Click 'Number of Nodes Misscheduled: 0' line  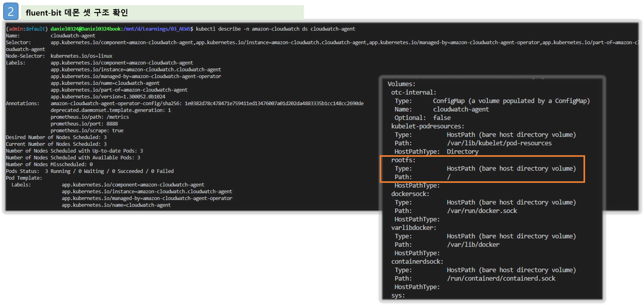pos(49,164)
